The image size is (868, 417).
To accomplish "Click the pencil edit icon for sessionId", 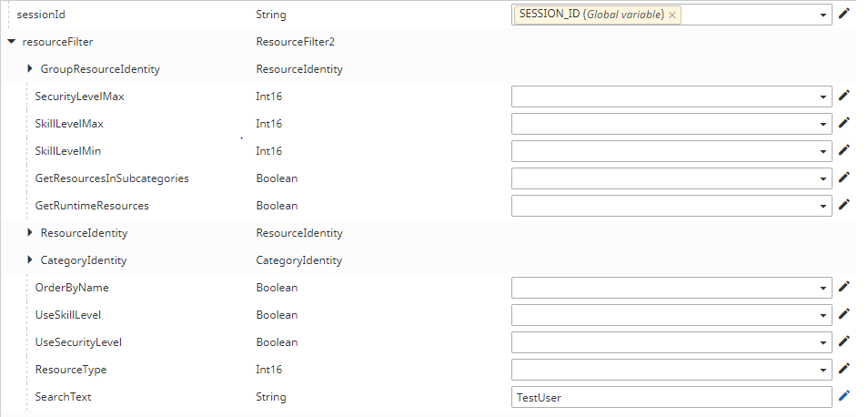I will pos(844,14).
